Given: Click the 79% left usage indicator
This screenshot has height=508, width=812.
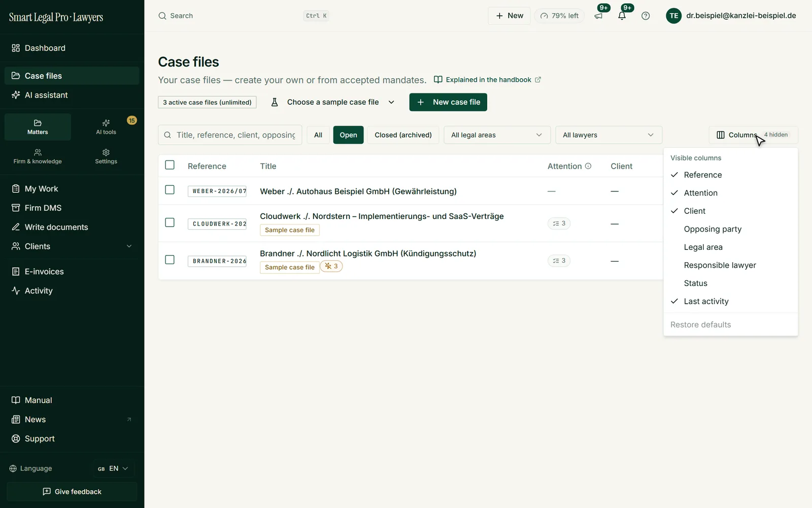Looking at the screenshot, I should (x=559, y=16).
